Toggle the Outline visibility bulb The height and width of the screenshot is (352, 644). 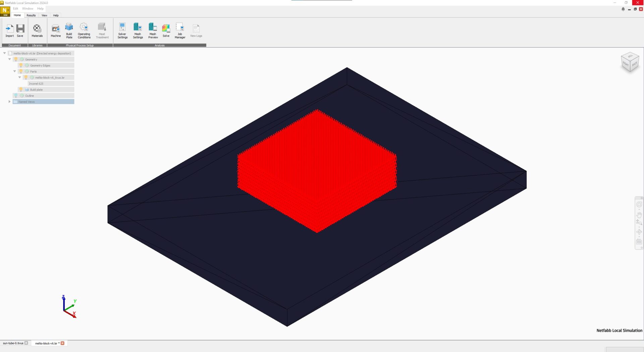tap(16, 96)
